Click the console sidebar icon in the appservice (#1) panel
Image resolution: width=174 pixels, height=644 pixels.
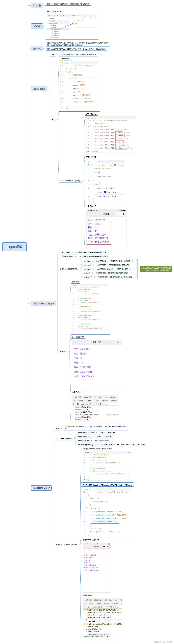[74, 404]
